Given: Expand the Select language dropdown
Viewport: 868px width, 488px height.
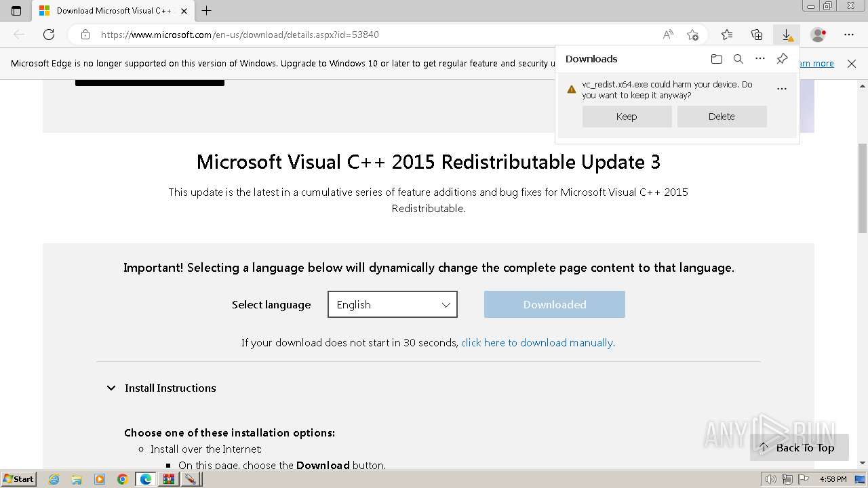Looking at the screenshot, I should point(393,304).
